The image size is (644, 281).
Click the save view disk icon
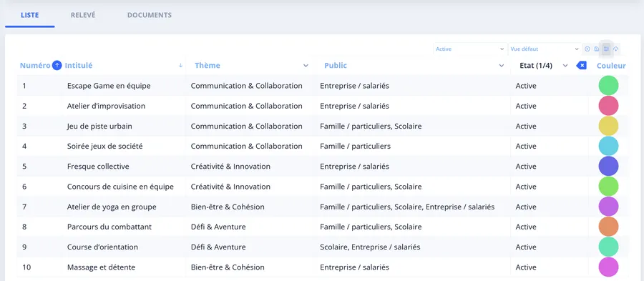597,49
